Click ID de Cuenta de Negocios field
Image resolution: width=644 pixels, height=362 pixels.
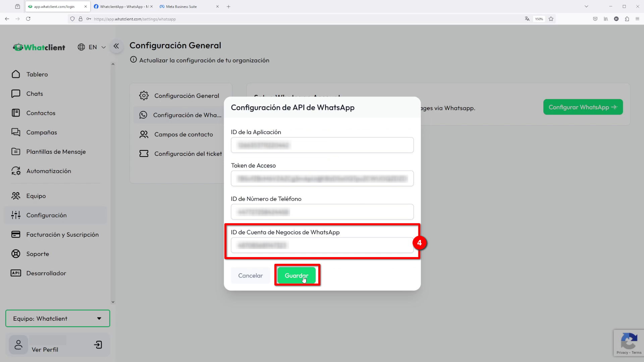[322, 245]
